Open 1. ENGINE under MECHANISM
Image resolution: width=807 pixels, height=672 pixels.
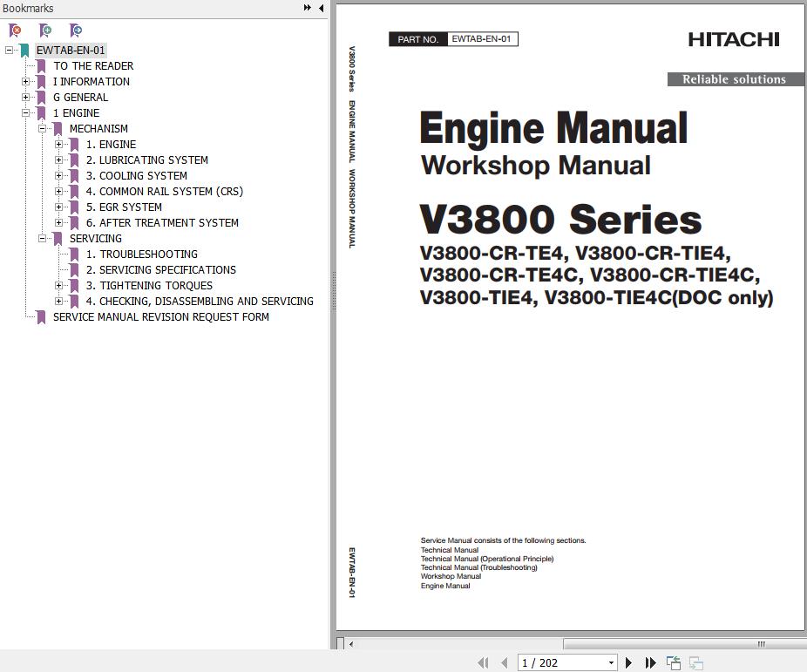tap(112, 144)
